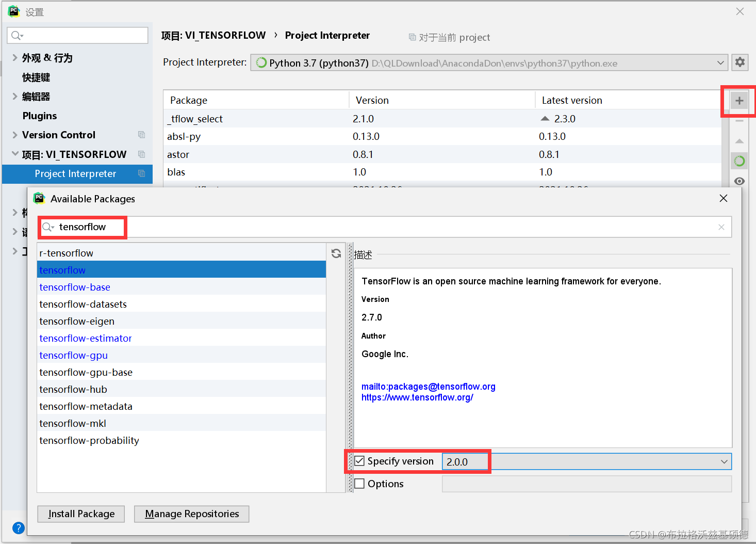Click the Manage Repositories button

coord(192,514)
